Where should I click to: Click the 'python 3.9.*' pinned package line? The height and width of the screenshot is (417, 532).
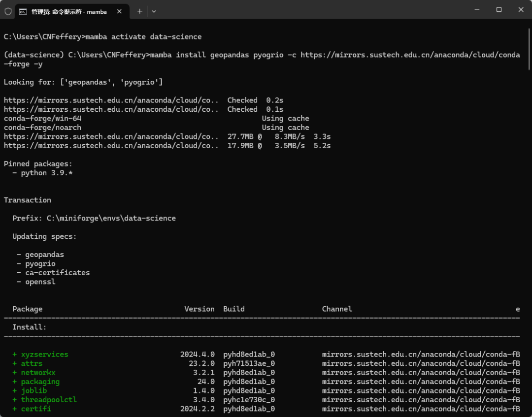(x=47, y=173)
